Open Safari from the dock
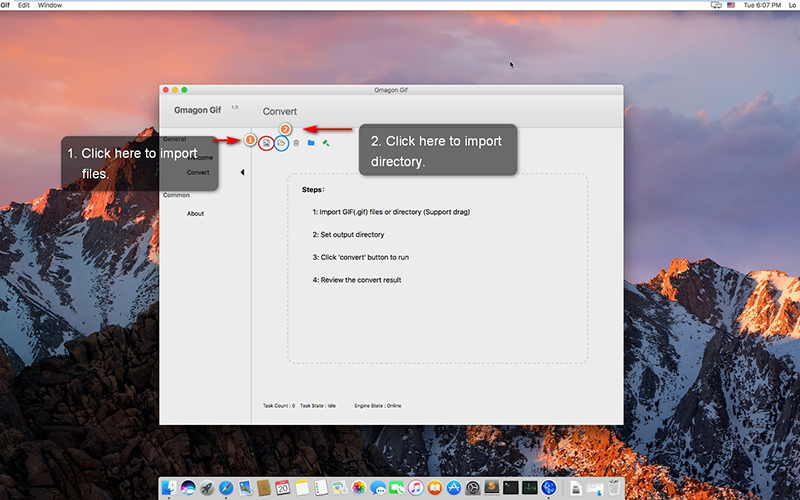Screen dimensions: 800x500 coord(226,488)
